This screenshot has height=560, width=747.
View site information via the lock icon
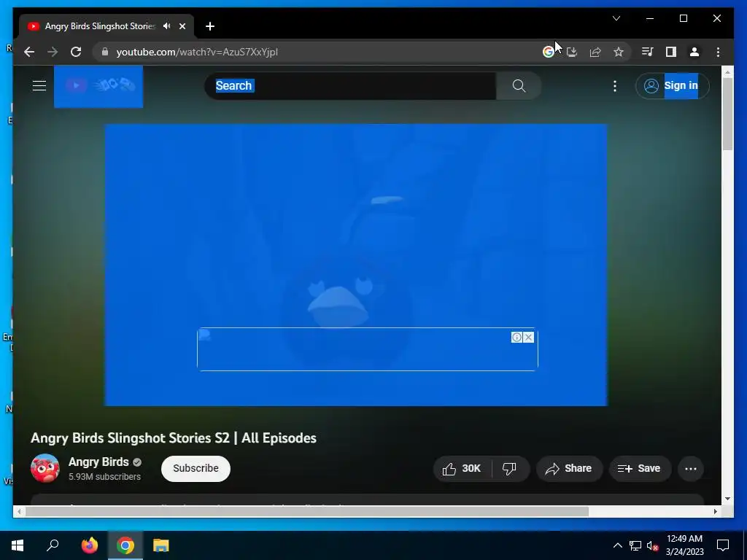[105, 52]
